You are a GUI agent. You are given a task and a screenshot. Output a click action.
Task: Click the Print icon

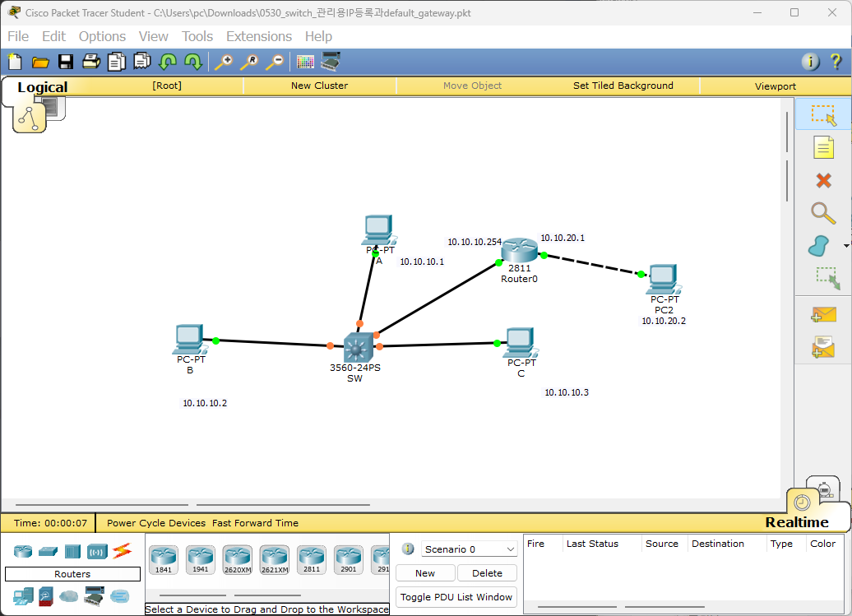tap(91, 62)
